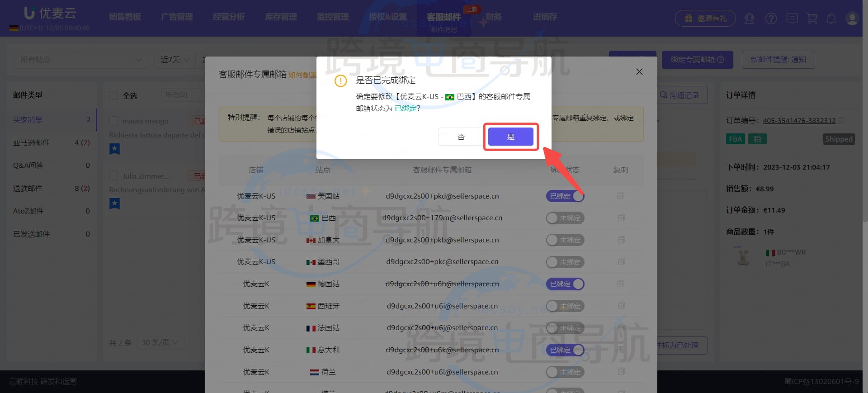Expand the 30 条/页 page size dropdown
Image resolution: width=868 pixels, height=393 pixels.
pos(160,343)
